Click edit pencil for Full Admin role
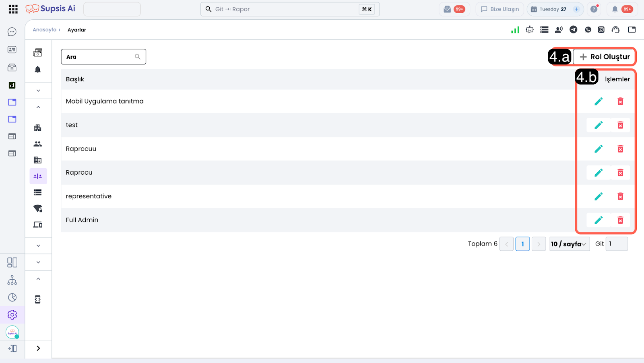This screenshot has width=644, height=363. pos(599,220)
